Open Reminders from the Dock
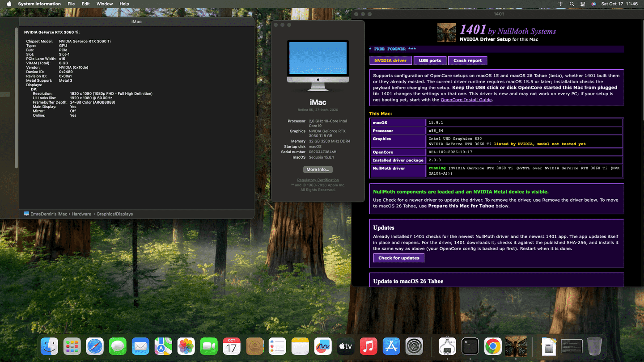 pos(277,346)
